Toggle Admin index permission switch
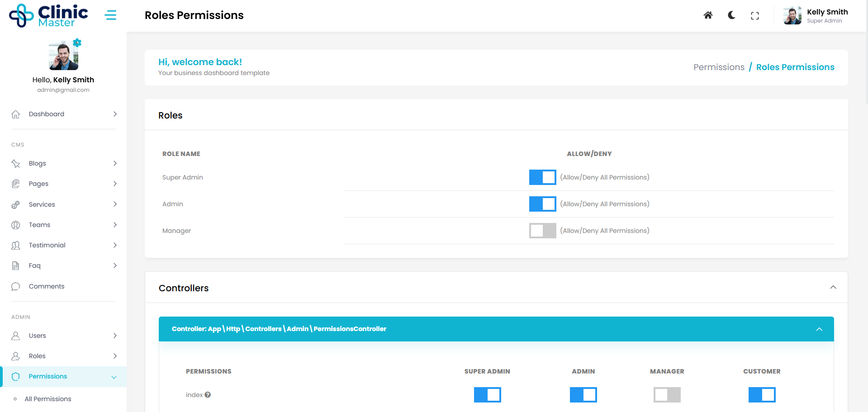The width and height of the screenshot is (868, 412). tap(583, 395)
